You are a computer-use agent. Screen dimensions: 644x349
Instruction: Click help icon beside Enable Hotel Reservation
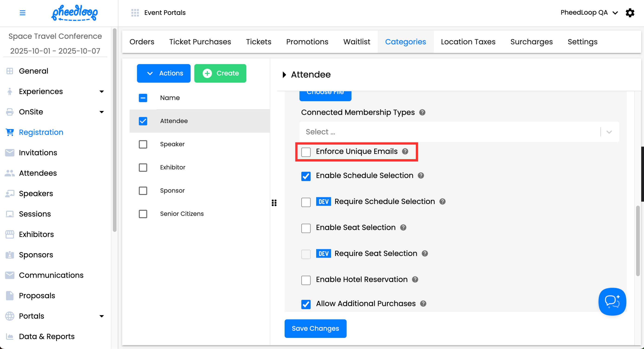click(415, 280)
